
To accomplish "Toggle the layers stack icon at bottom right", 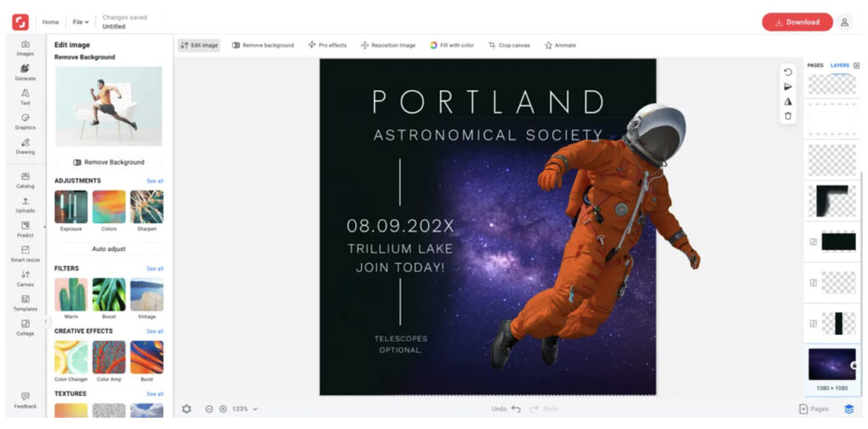I will (849, 409).
